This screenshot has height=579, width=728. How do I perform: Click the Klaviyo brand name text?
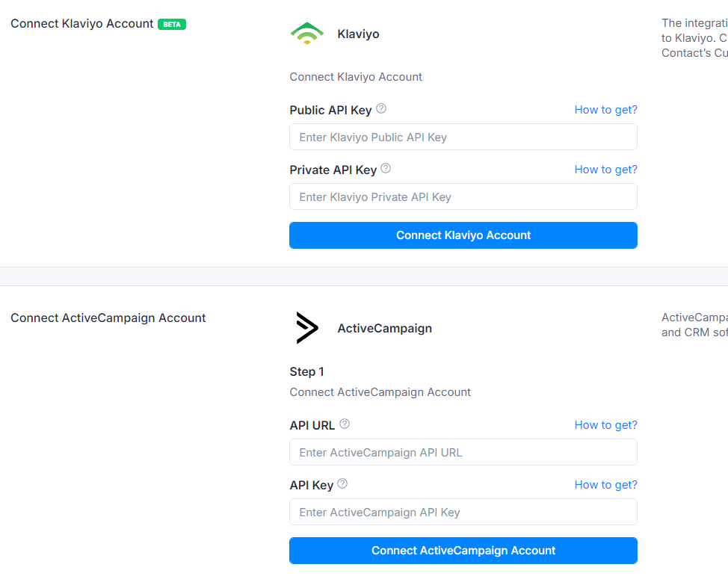[x=358, y=34]
